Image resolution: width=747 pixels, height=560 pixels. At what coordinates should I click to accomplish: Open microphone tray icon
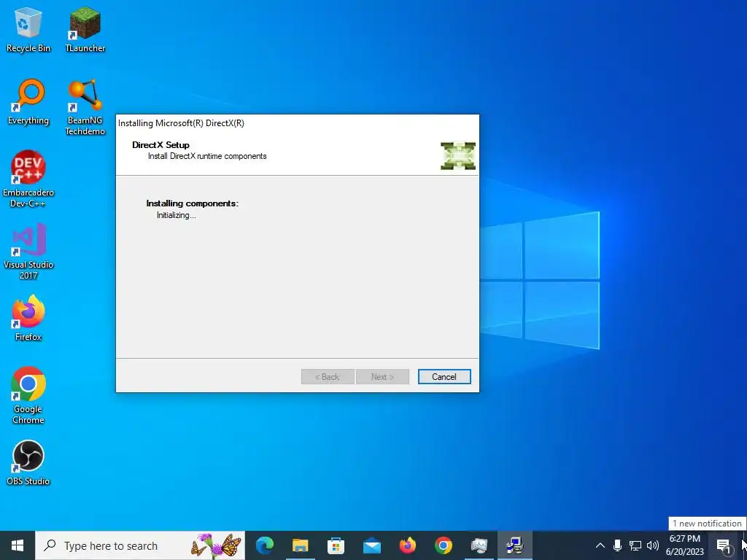[617, 545]
